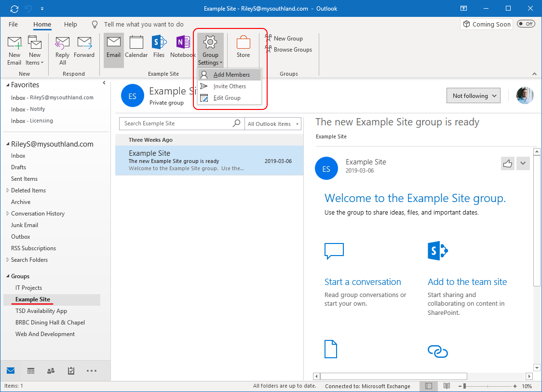Switch to People view in navigation bar
Image resolution: width=542 pixels, height=392 pixels.
click(x=51, y=371)
